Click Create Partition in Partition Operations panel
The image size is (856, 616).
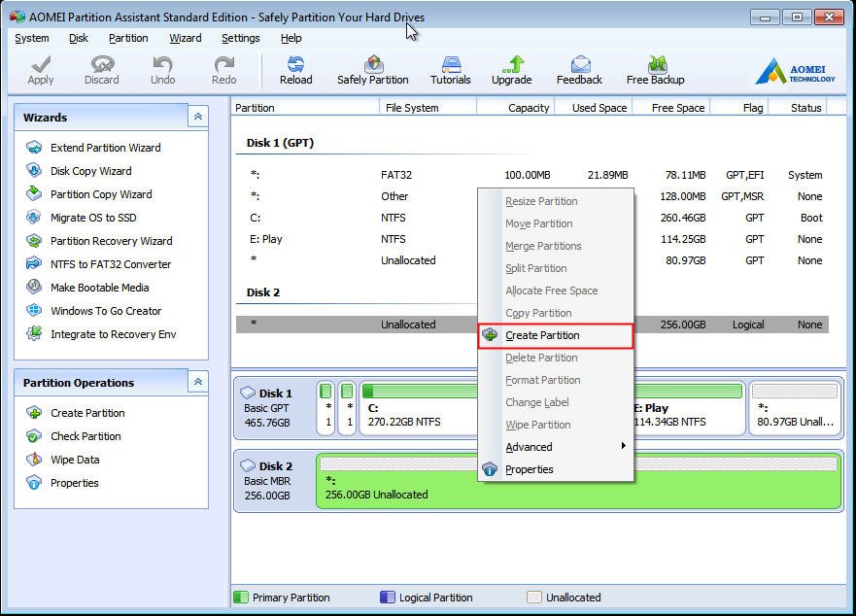pos(76,413)
